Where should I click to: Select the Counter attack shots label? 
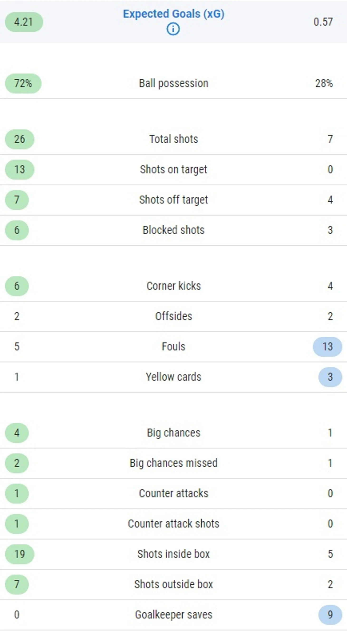[173, 523]
